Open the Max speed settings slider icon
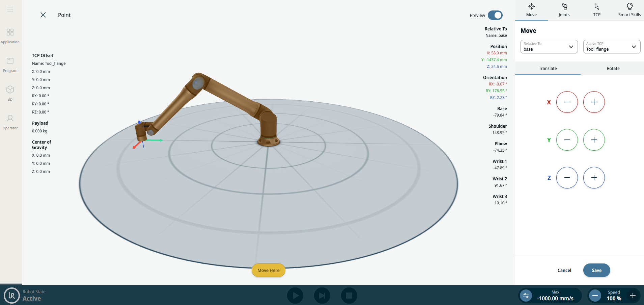The height and width of the screenshot is (305, 644). pyautogui.click(x=526, y=296)
